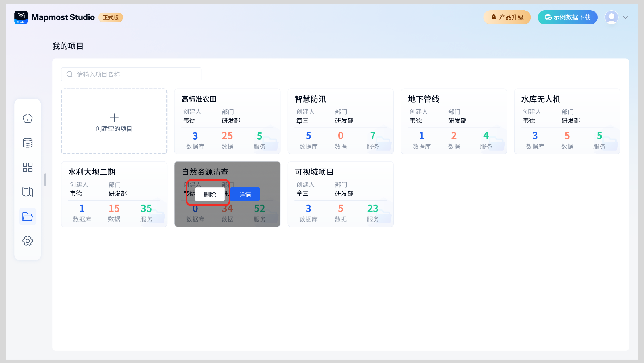The image size is (644, 363).
Task: Select the folder projects sidebar icon
Action: [28, 216]
